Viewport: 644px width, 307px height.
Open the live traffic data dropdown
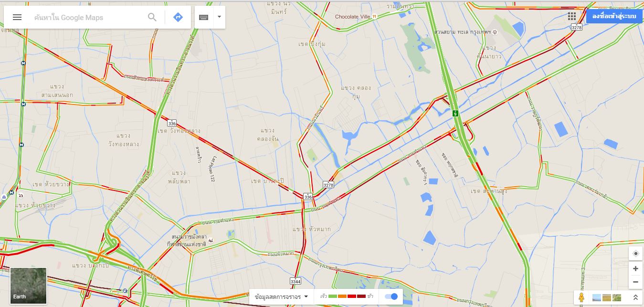[x=281, y=296]
